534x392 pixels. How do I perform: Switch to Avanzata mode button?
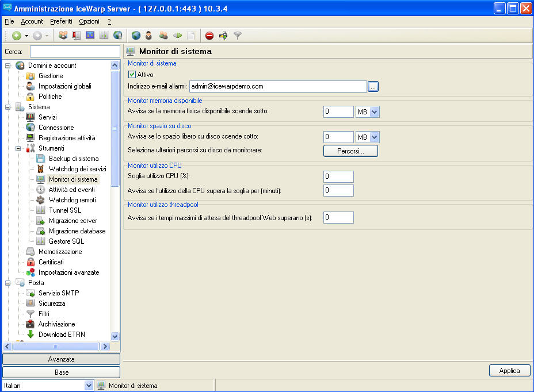pyautogui.click(x=62, y=359)
